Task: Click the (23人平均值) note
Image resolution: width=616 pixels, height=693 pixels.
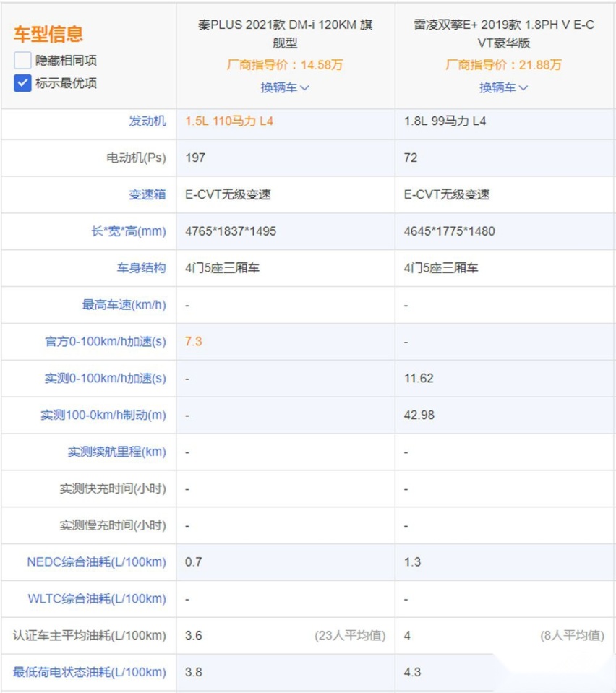Action: (x=350, y=635)
